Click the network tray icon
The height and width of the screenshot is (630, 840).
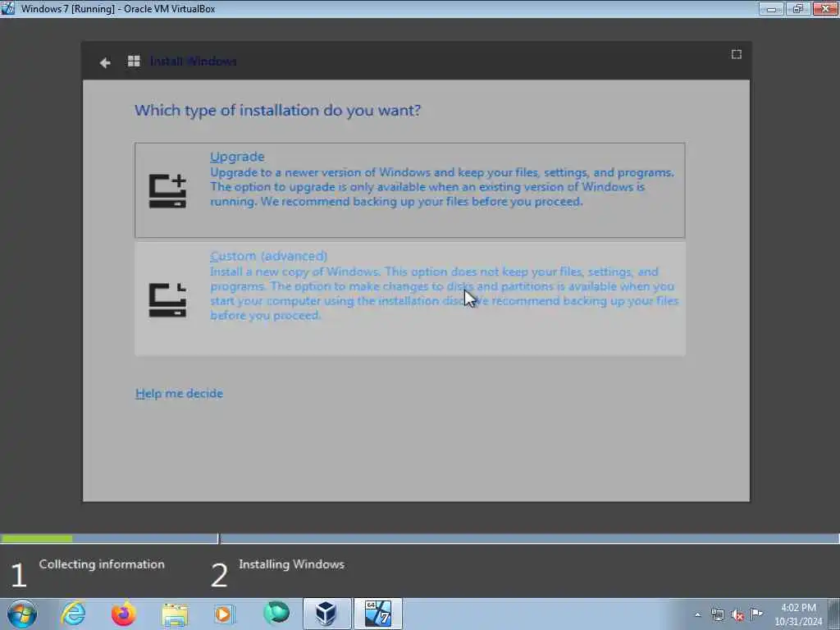[717, 615]
